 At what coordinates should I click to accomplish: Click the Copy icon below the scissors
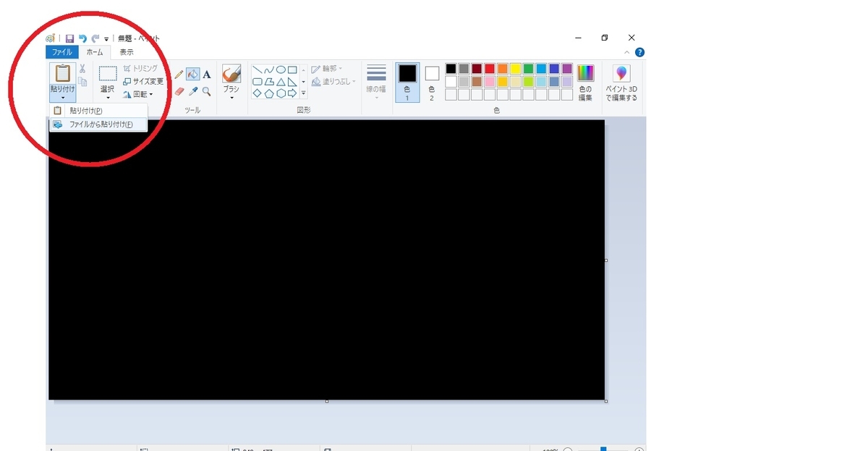pyautogui.click(x=82, y=82)
